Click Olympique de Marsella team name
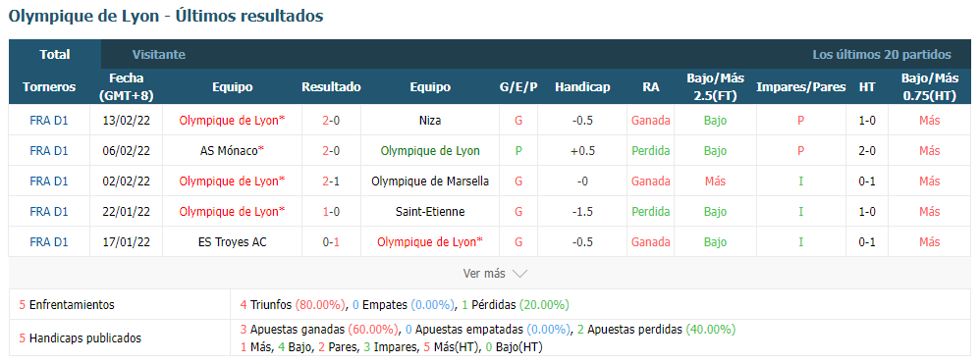The width and height of the screenshot is (980, 363). pos(430,181)
